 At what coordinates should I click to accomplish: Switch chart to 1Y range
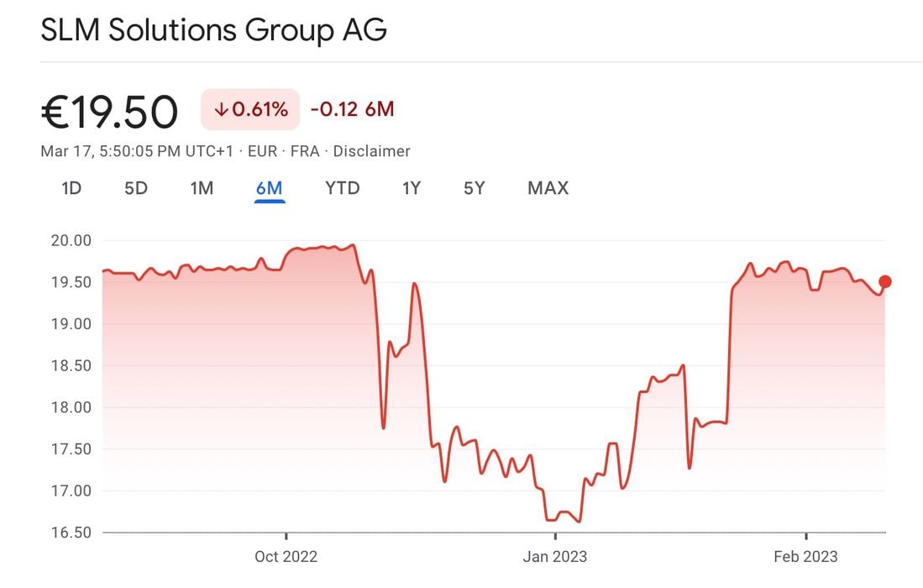point(411,188)
